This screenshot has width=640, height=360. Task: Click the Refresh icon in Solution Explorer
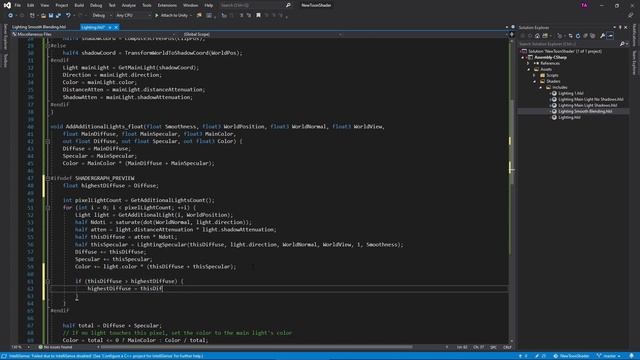(578, 36)
